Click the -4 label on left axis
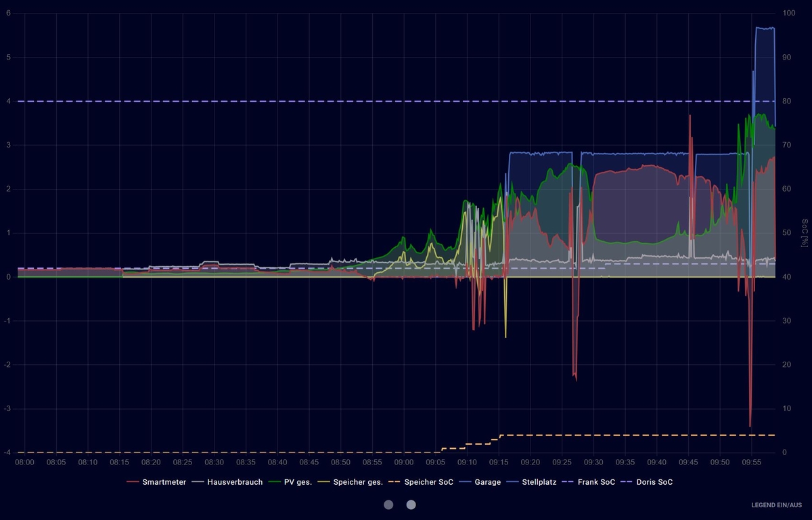The width and height of the screenshot is (812, 520). (7, 452)
